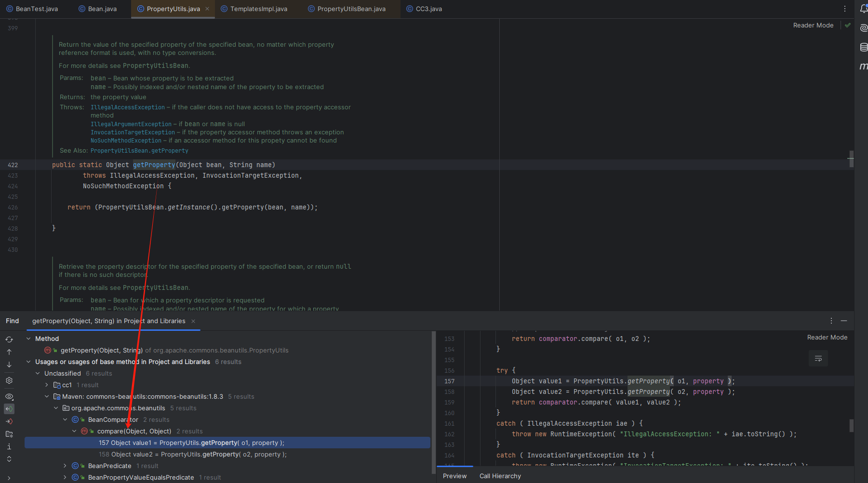Hide the Find panel with the minimize dash

click(x=844, y=321)
